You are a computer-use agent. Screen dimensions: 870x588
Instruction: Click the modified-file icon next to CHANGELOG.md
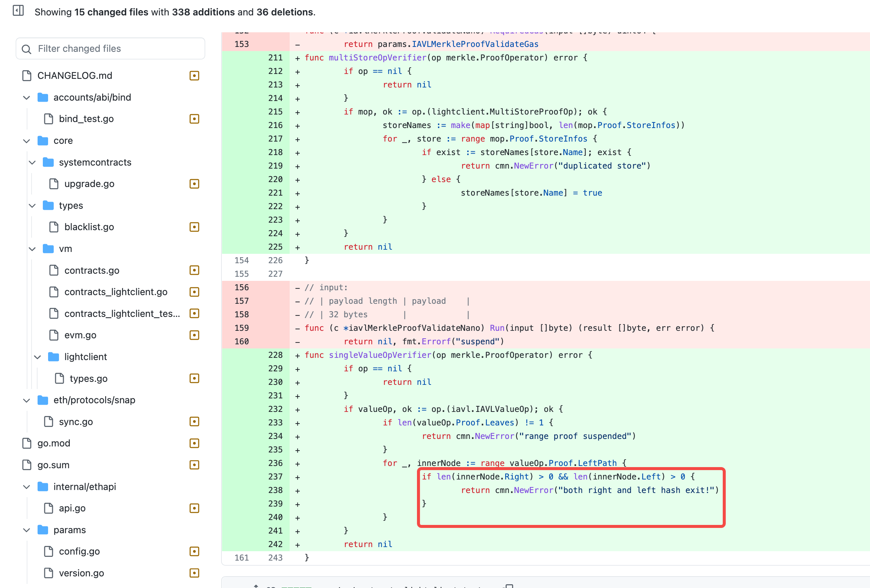pos(194,75)
